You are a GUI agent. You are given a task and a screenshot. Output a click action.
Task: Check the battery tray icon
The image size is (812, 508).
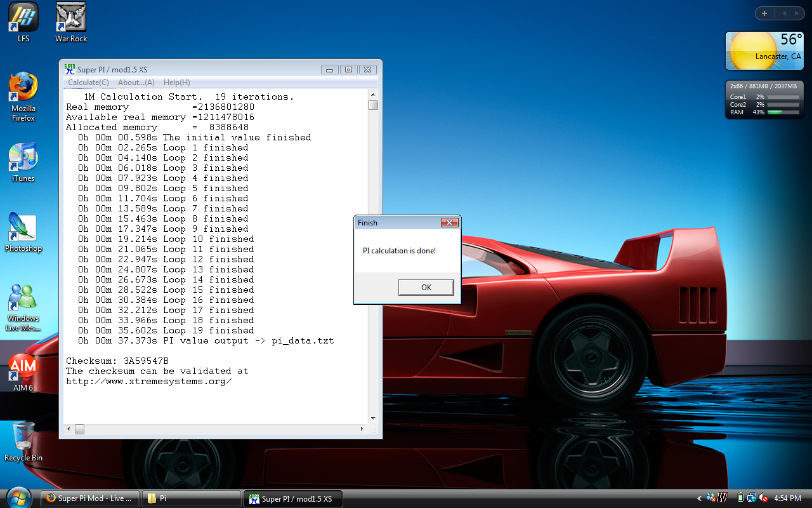pyautogui.click(x=740, y=498)
